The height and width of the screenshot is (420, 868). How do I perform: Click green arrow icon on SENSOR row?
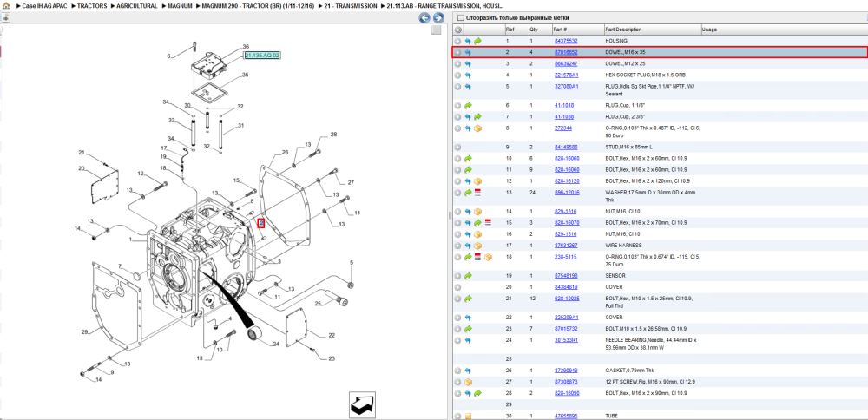coord(468,276)
